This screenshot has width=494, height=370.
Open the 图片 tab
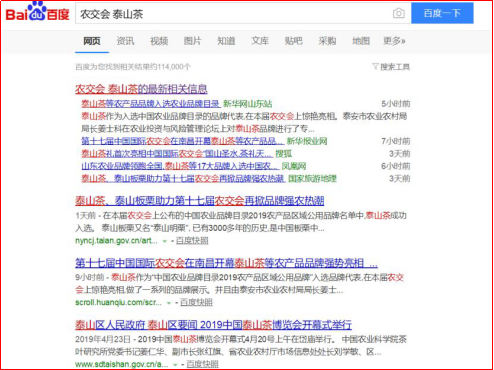[192, 41]
